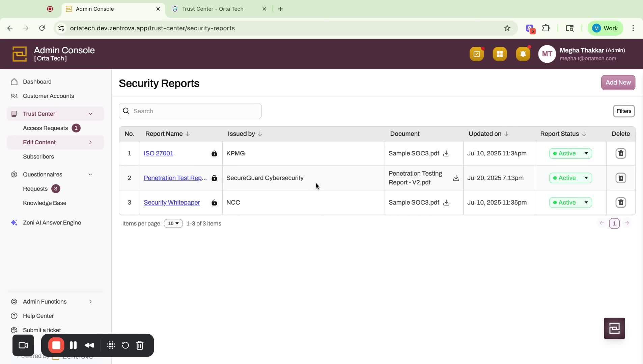Open Access Requests
Image resolution: width=643 pixels, height=364 pixels.
pos(45,128)
